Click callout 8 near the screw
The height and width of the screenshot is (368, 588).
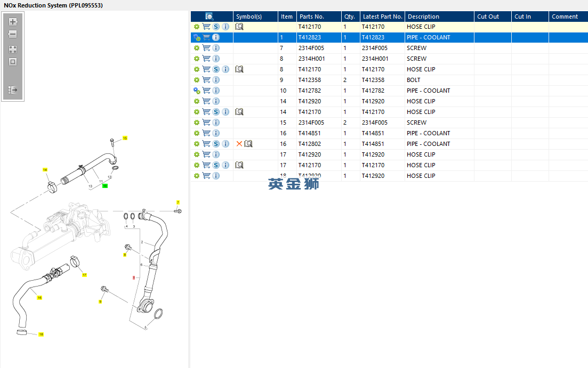[125, 255]
